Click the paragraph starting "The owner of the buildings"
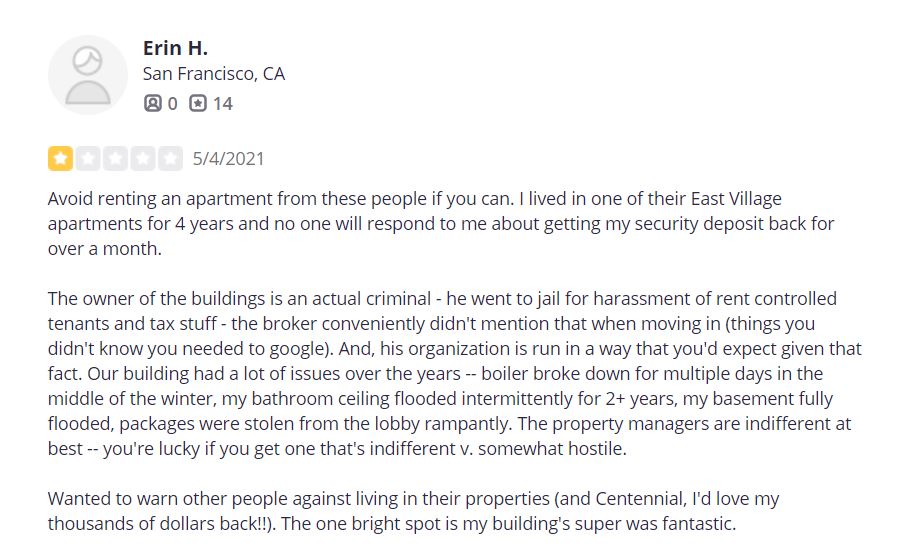Viewport: 909px width, 546px height. click(x=450, y=373)
